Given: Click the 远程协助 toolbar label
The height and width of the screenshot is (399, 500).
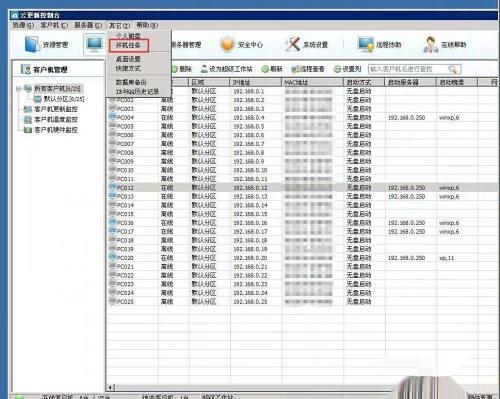Looking at the screenshot, I should click(x=389, y=45).
